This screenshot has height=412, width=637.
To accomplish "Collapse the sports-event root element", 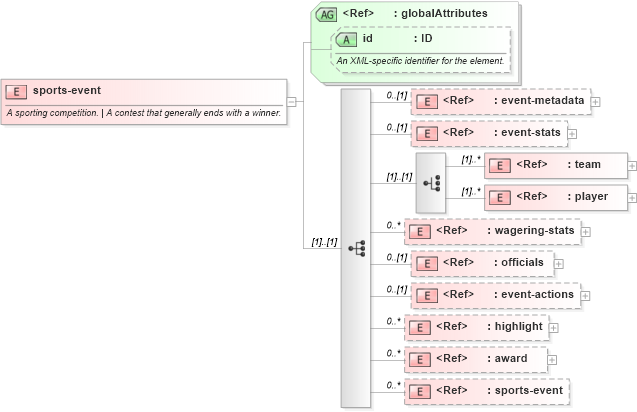I will (x=292, y=102).
